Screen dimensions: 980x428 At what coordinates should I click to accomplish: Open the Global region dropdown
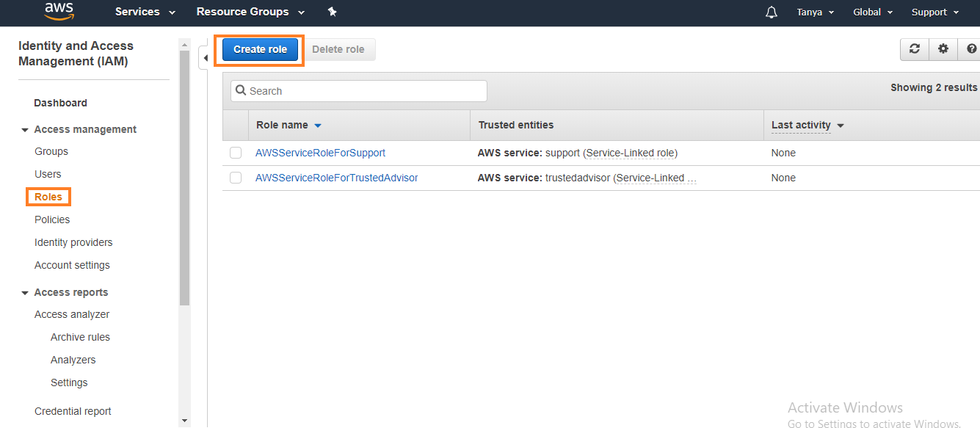coord(873,12)
